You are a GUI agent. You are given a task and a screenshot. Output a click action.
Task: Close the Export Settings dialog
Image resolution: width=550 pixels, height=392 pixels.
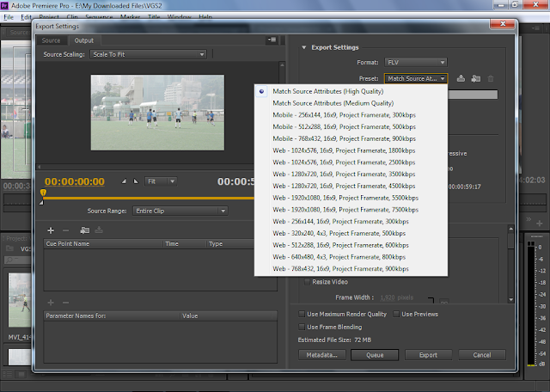click(503, 23)
